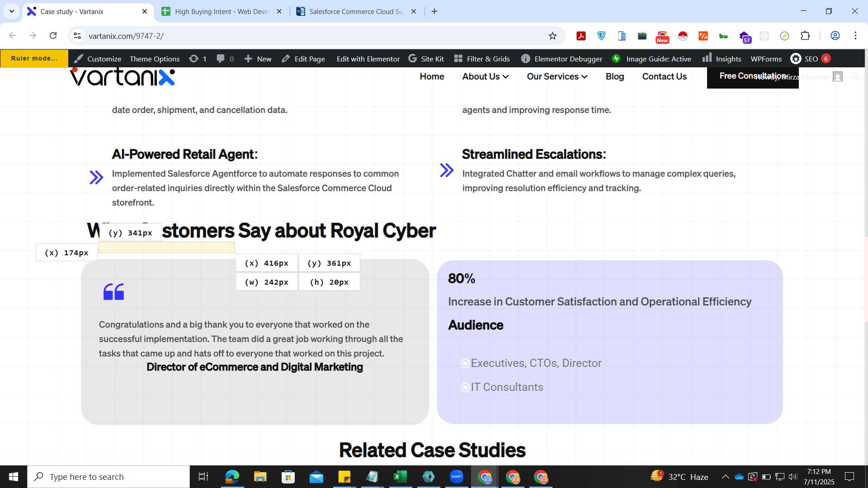This screenshot has height=488, width=868.
Task: Open Excel from the taskbar
Action: pyautogui.click(x=400, y=477)
